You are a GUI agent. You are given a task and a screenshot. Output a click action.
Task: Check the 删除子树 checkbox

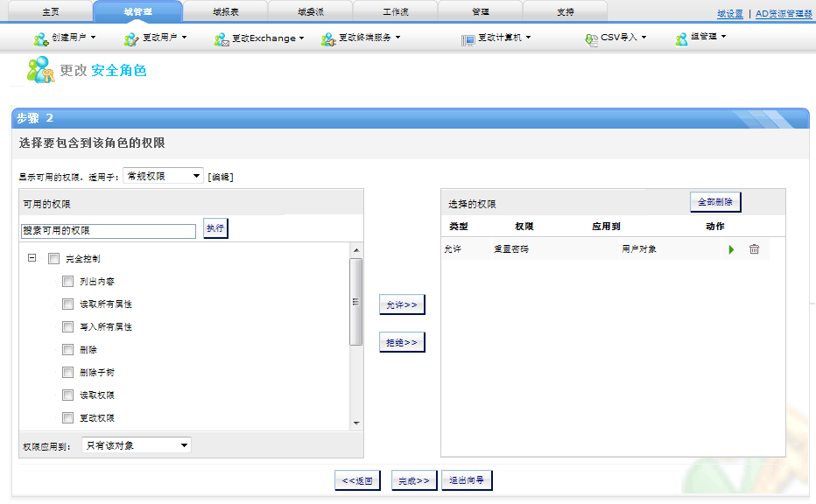(67, 372)
